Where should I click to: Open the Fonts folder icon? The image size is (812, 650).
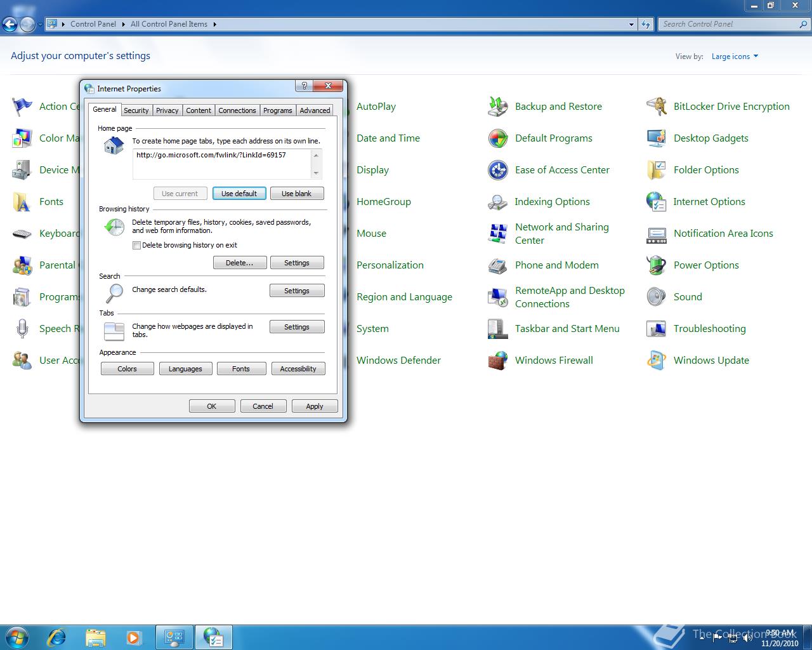tap(22, 202)
